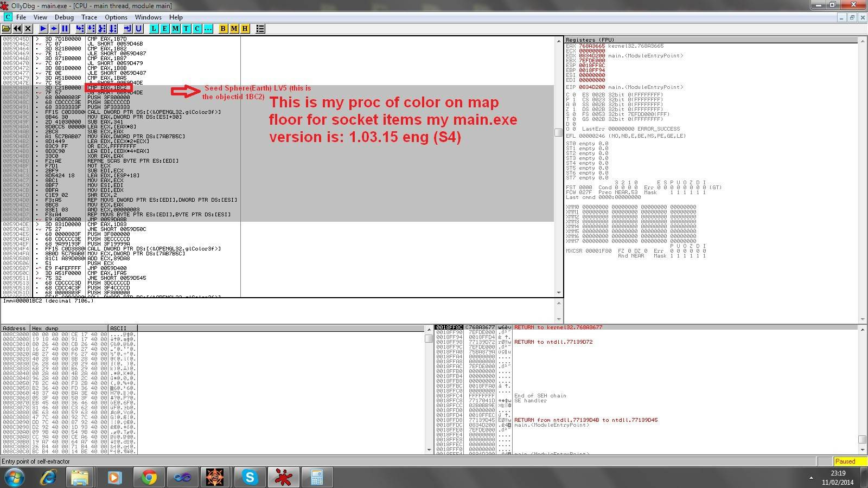
Task: Open the Debug menu
Action: [x=64, y=17]
